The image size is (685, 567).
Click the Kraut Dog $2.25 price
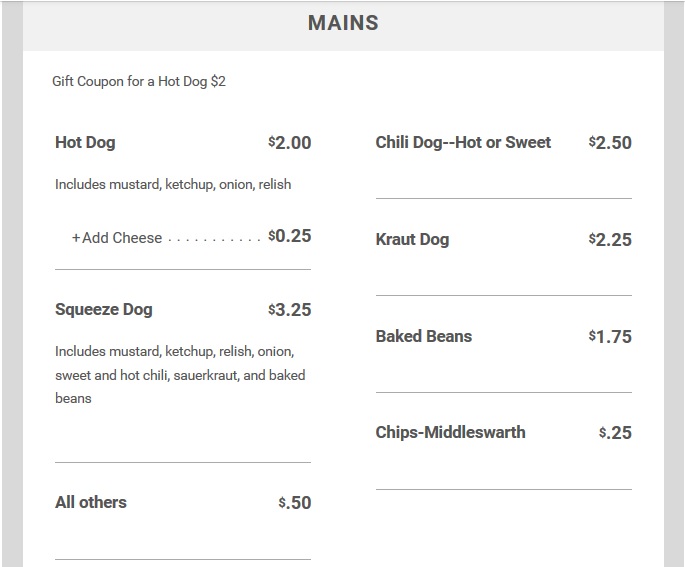[610, 240]
